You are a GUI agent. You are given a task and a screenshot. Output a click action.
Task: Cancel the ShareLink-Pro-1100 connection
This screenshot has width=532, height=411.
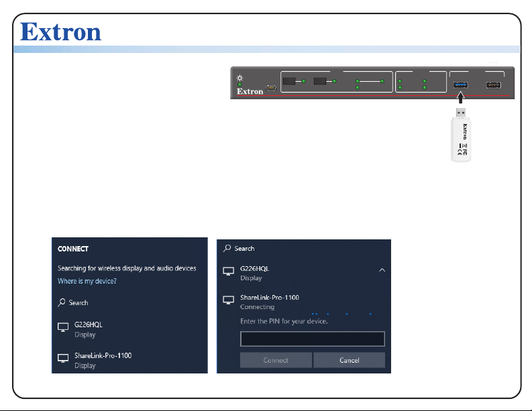point(349,360)
